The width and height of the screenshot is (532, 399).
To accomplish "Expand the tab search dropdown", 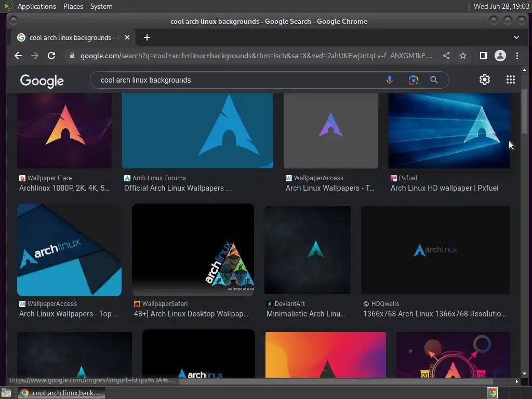I will click(516, 37).
